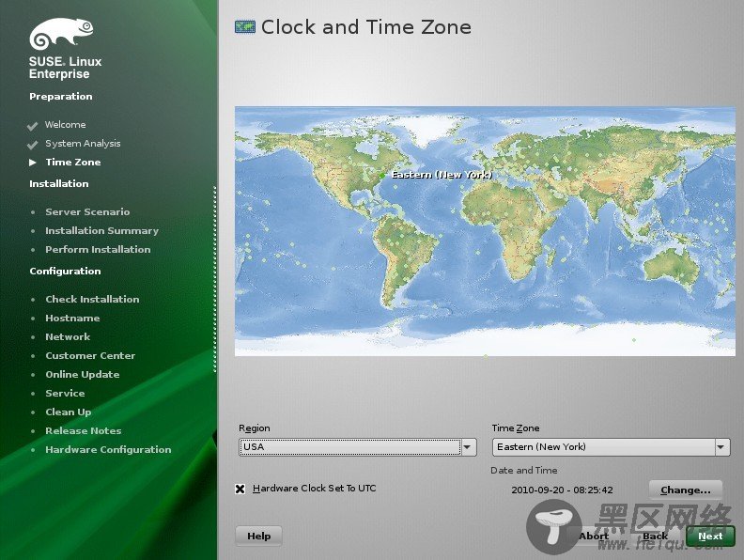Click the dotted sidebar splitter handle
The height and width of the screenshot is (560, 744).
(x=215, y=279)
